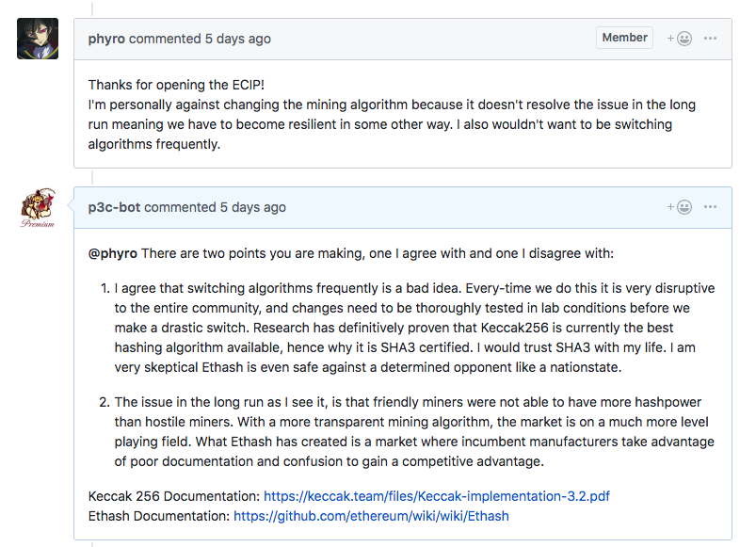Visit p3c-bot's user profile name link
Viewport: 756px width, 547px height.
pos(114,207)
